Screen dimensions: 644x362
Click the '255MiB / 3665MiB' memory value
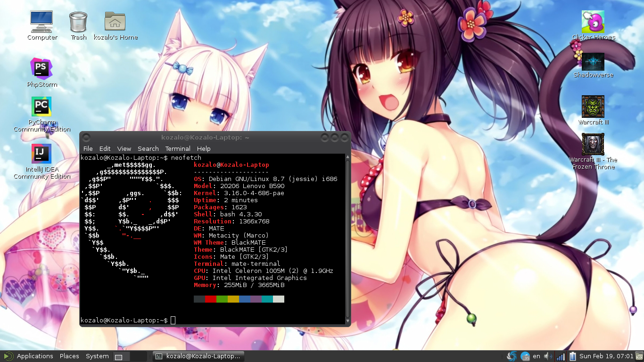pyautogui.click(x=254, y=285)
